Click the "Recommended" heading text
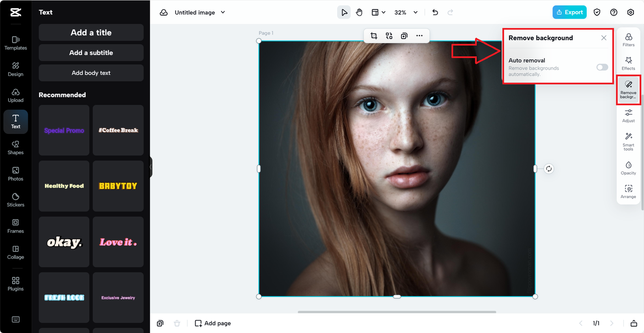 tap(62, 95)
